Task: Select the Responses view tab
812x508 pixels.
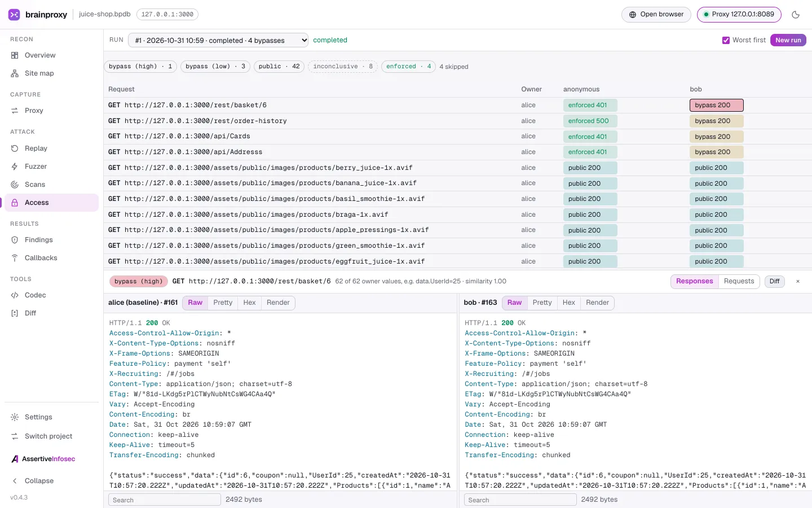Action: 694,281
